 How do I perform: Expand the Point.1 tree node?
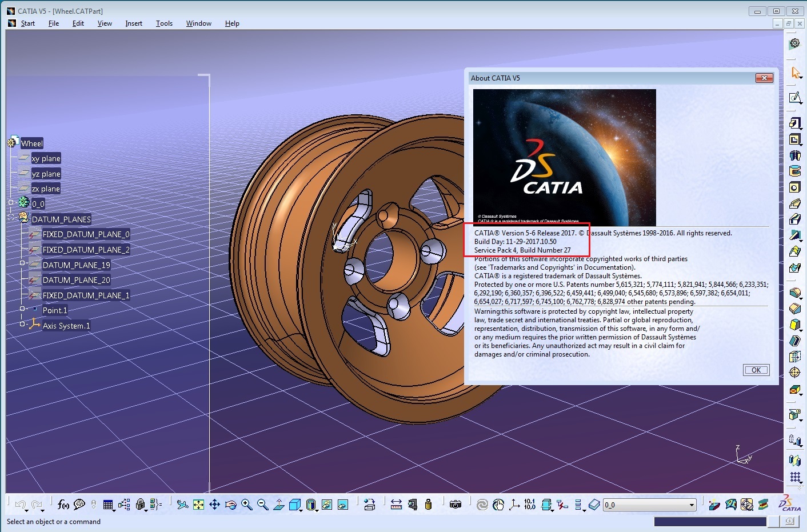click(22, 309)
